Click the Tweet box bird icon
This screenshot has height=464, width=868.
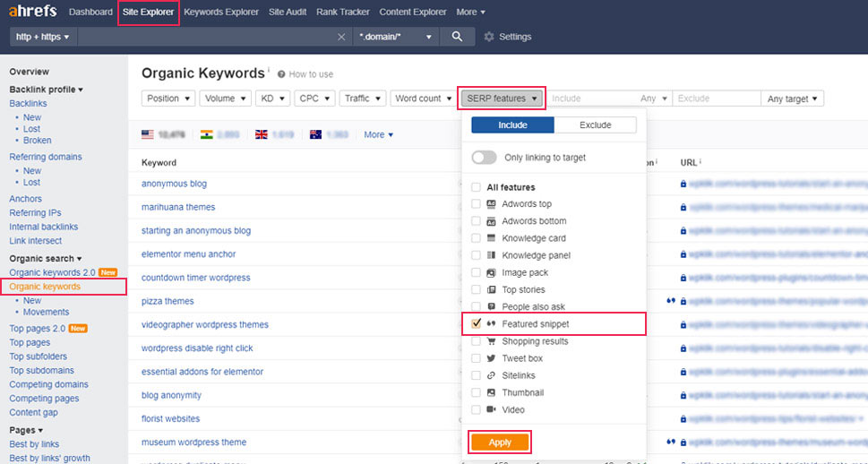click(491, 358)
